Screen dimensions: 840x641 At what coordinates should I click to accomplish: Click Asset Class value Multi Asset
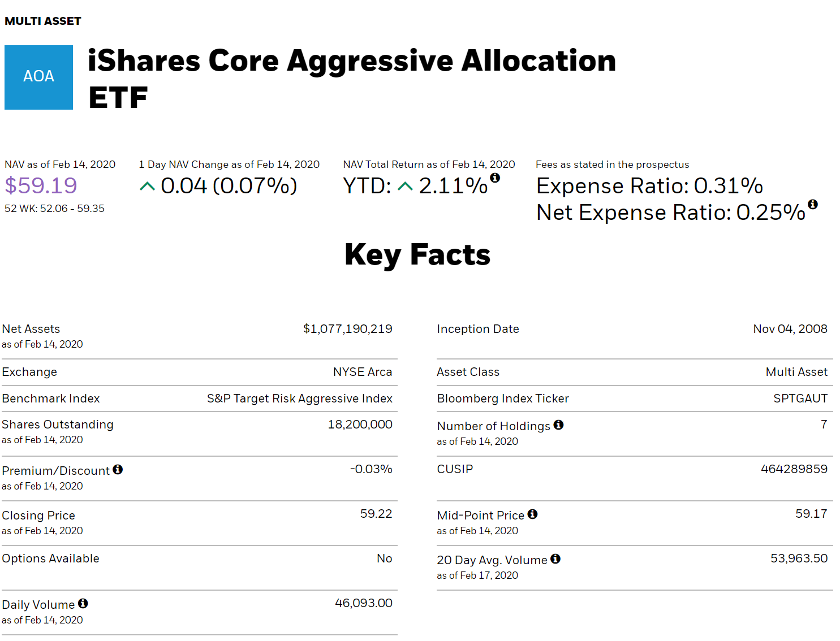point(796,372)
